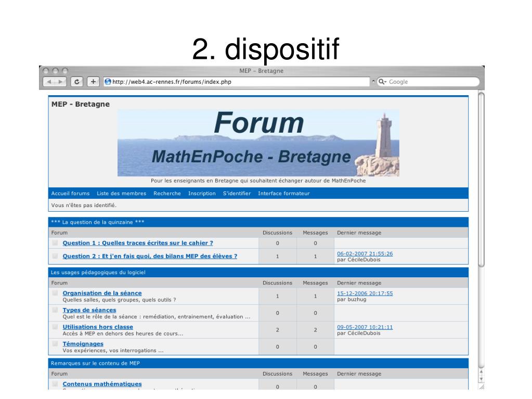Open S'identifier in the navigation bar

[237, 194]
